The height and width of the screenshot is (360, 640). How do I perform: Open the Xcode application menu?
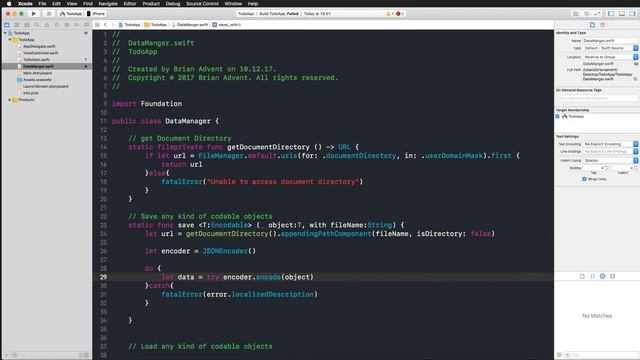pyautogui.click(x=25, y=4)
